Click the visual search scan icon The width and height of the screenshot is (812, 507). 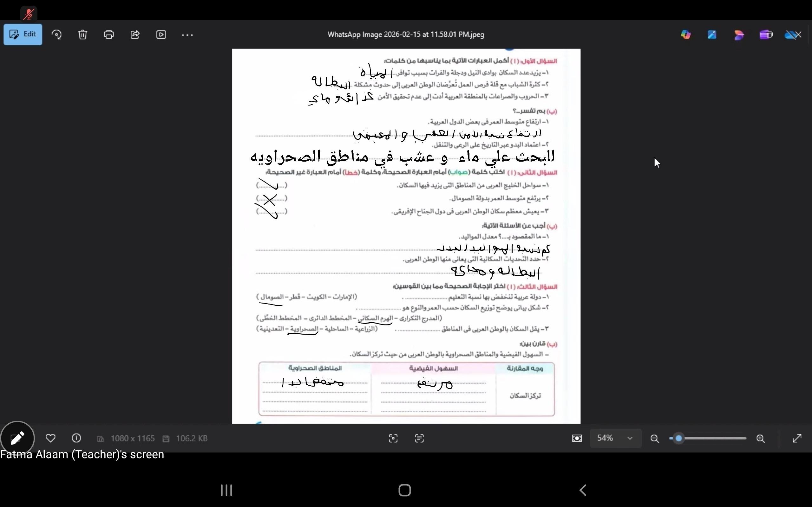393,438
